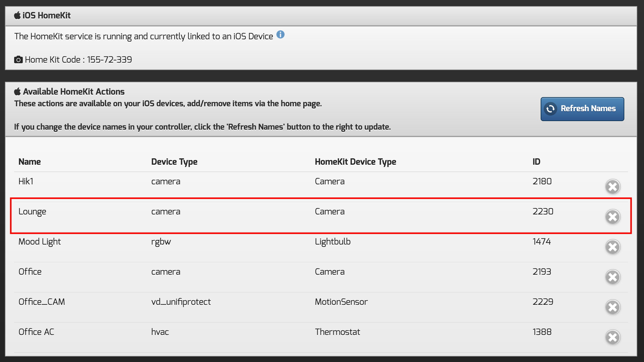
Task: Click the camera icon beside Home Kit Code
Action: click(18, 60)
